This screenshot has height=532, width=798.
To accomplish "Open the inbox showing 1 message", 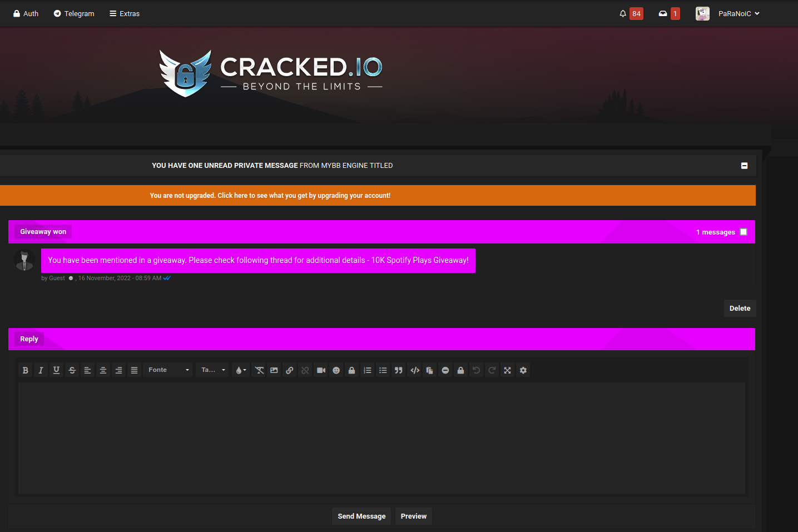I will pyautogui.click(x=669, y=13).
